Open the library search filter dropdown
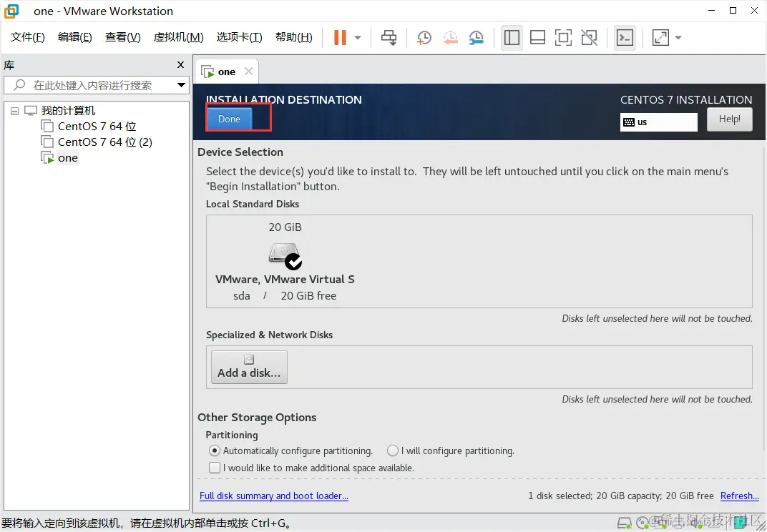The height and width of the screenshot is (532, 767). tap(182, 85)
